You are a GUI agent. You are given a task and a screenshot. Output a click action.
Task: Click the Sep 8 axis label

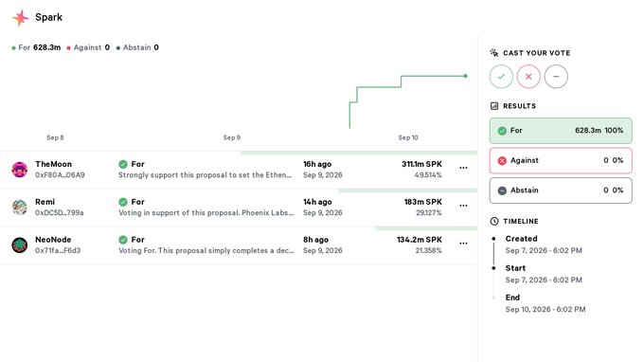click(x=55, y=137)
